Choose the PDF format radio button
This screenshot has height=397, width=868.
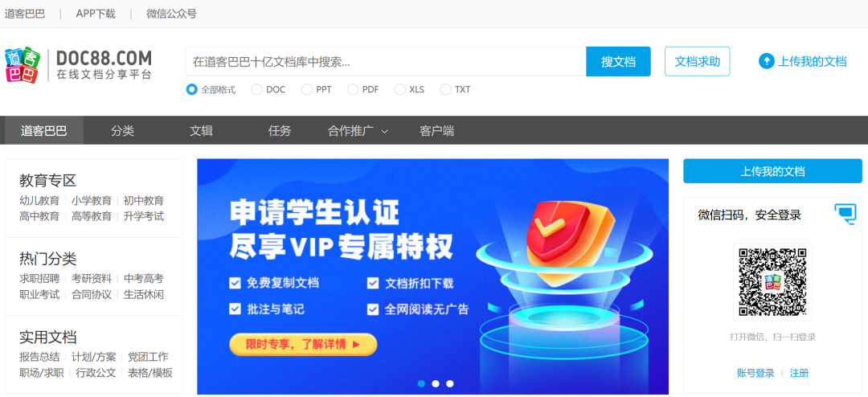353,89
